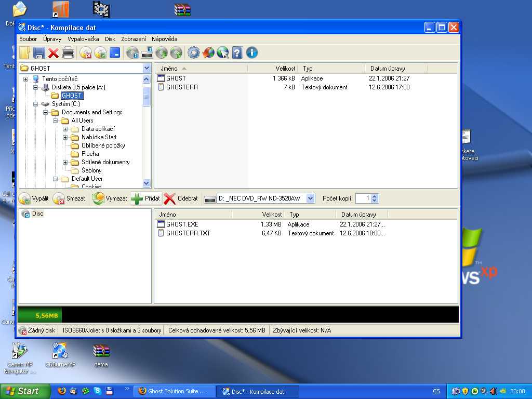Collapse the All Users tree node

point(55,121)
